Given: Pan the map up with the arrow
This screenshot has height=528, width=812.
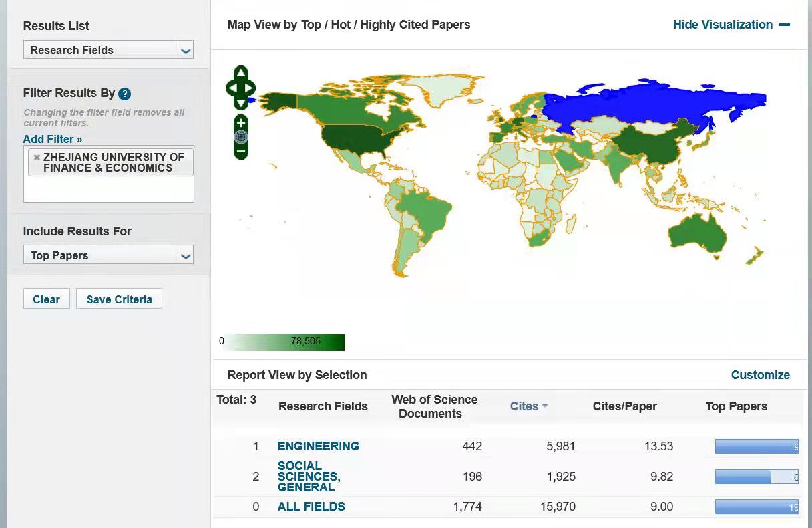Looking at the screenshot, I should (241, 73).
